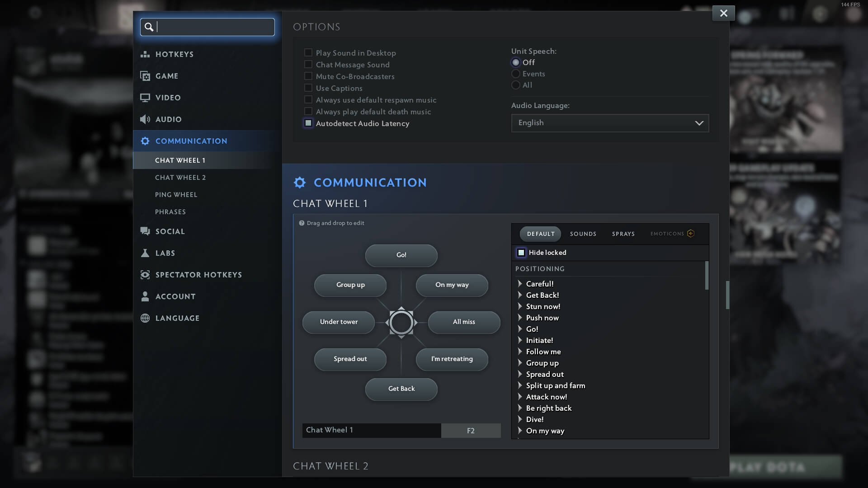The height and width of the screenshot is (488, 868).
Task: Click the Hotkeys sidebar icon
Action: (x=145, y=54)
